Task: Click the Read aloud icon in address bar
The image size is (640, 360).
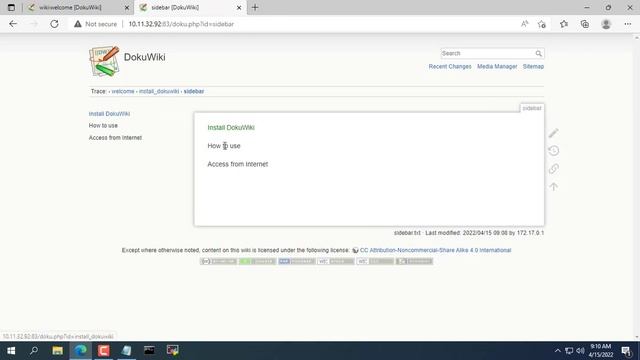Action: [x=524, y=24]
